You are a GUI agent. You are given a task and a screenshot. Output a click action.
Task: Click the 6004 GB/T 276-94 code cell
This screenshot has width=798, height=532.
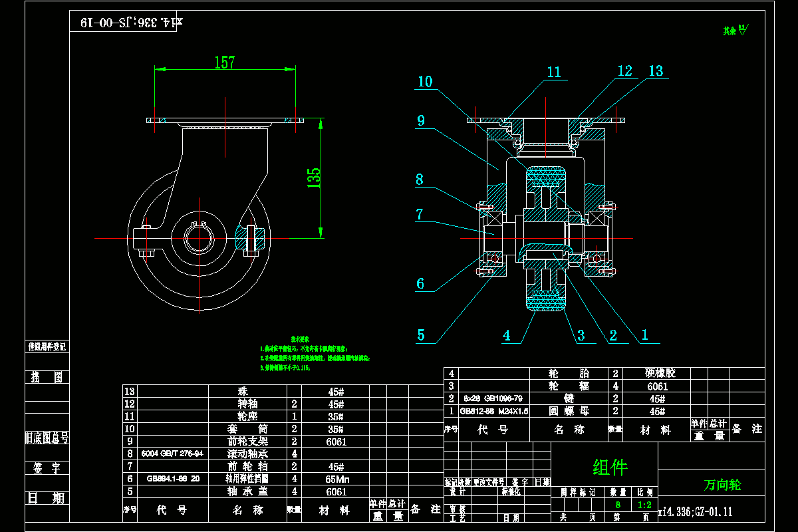pyautogui.click(x=172, y=454)
